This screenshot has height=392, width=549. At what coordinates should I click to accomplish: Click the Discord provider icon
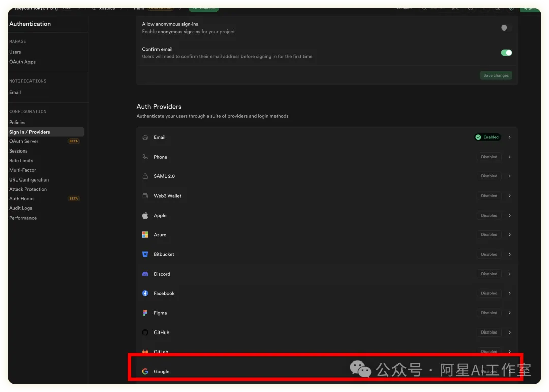click(145, 274)
